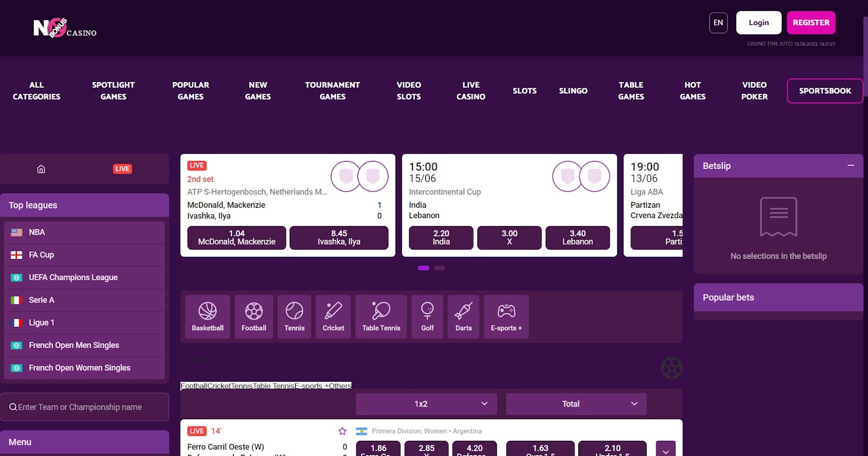
Task: Open the Cricket sport category
Action: (x=333, y=317)
